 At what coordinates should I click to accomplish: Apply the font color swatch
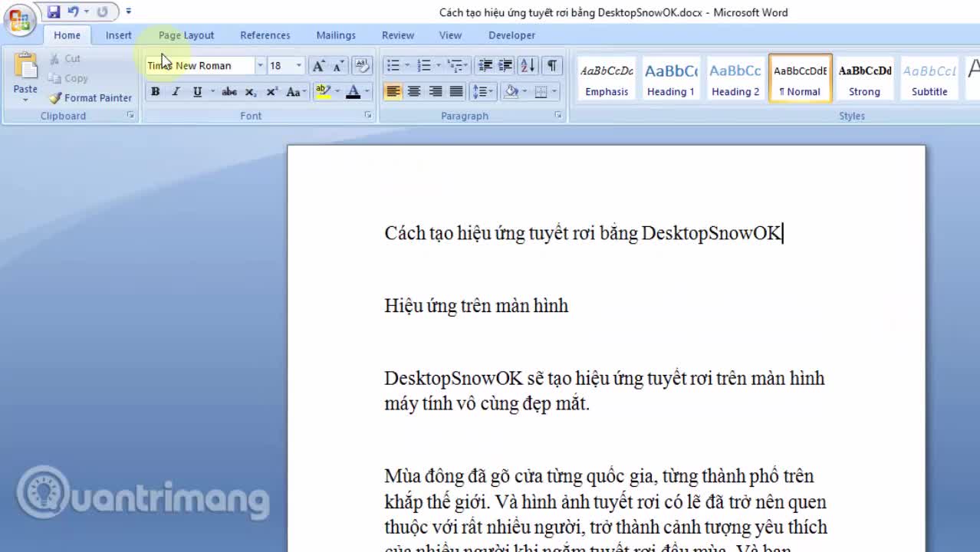coord(353,92)
